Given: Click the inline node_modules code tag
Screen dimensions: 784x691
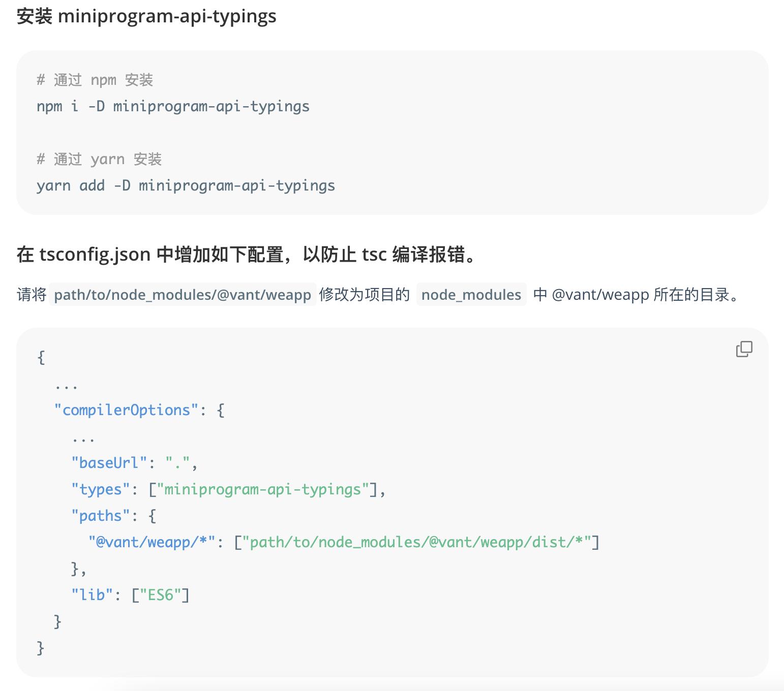Looking at the screenshot, I should coord(471,295).
